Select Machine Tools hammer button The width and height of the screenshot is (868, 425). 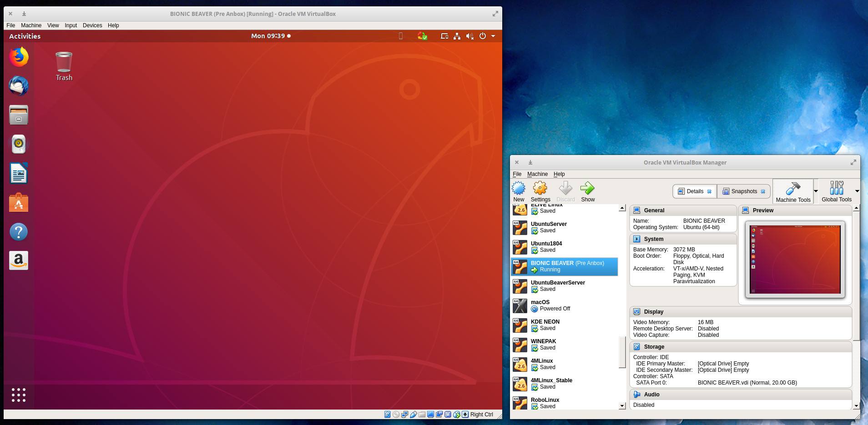coord(793,191)
